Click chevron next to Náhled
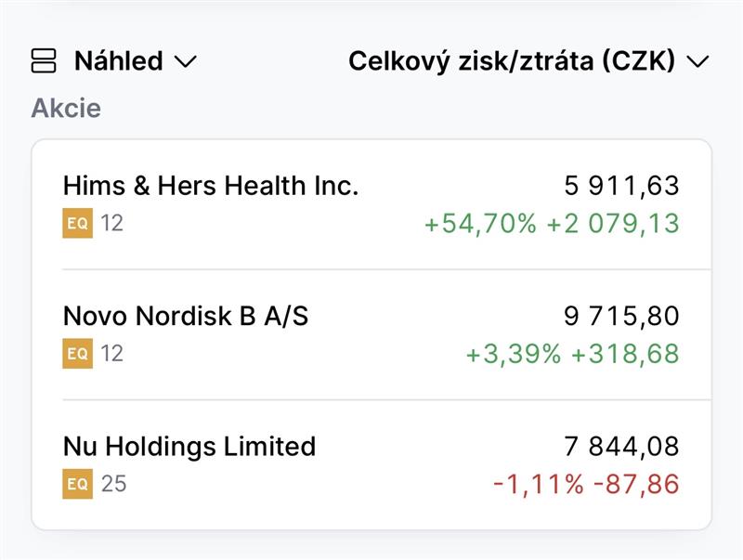The height and width of the screenshot is (560, 743). tap(186, 62)
